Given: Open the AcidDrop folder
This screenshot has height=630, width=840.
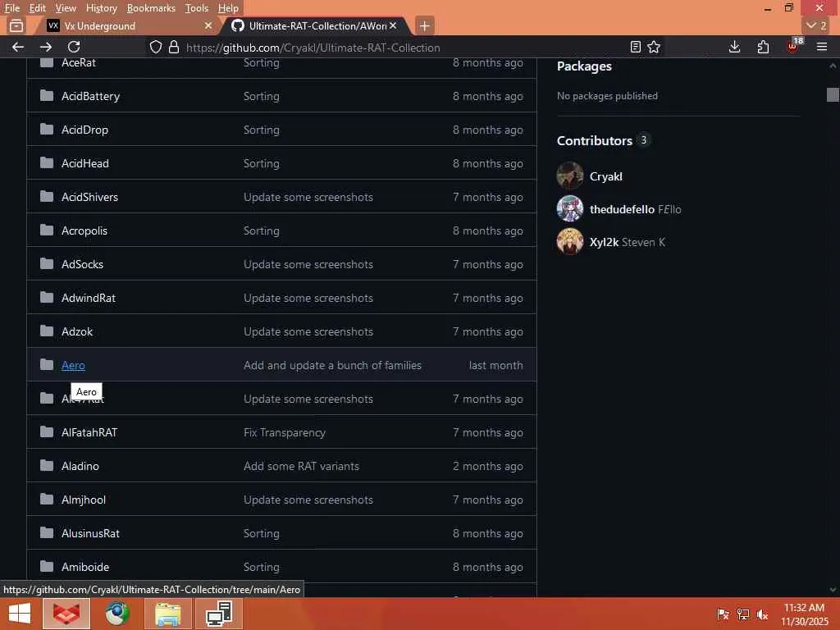Looking at the screenshot, I should tap(84, 130).
